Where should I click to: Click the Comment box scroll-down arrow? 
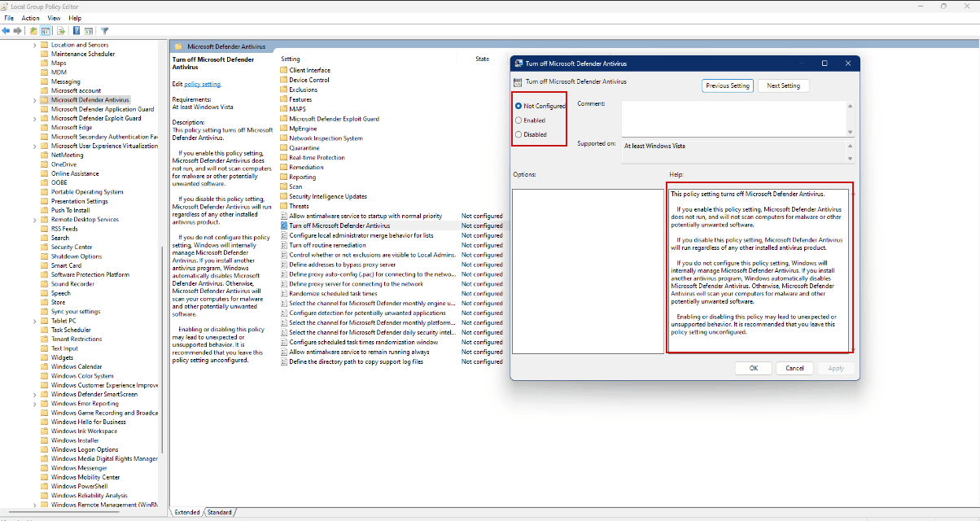[850, 132]
